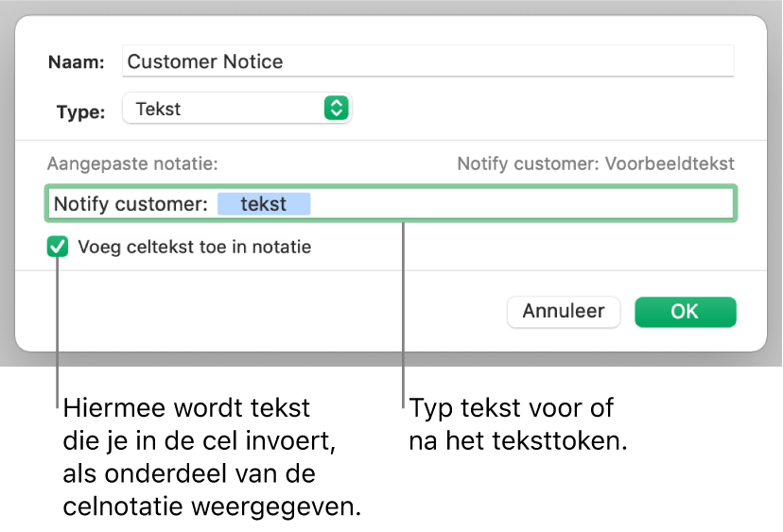Select the blue tekst token
Screen dimensions: 783x532
(263, 204)
